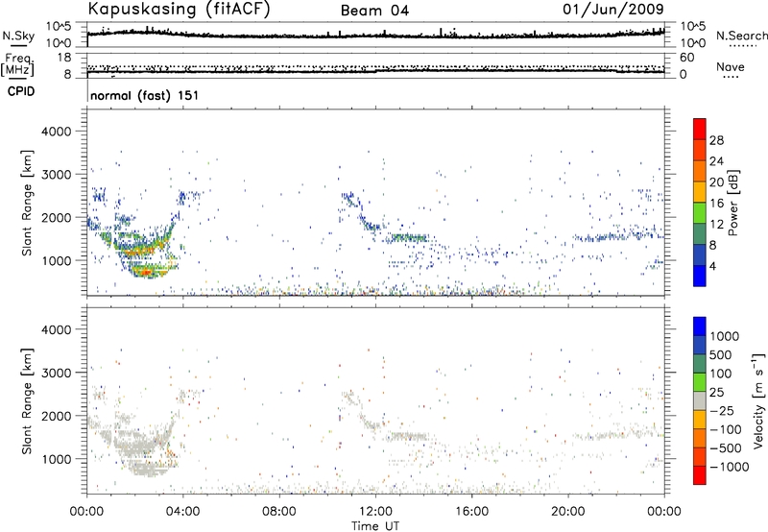Click the 'Nave' legend label
The width and height of the screenshot is (768, 532).
click(x=731, y=66)
